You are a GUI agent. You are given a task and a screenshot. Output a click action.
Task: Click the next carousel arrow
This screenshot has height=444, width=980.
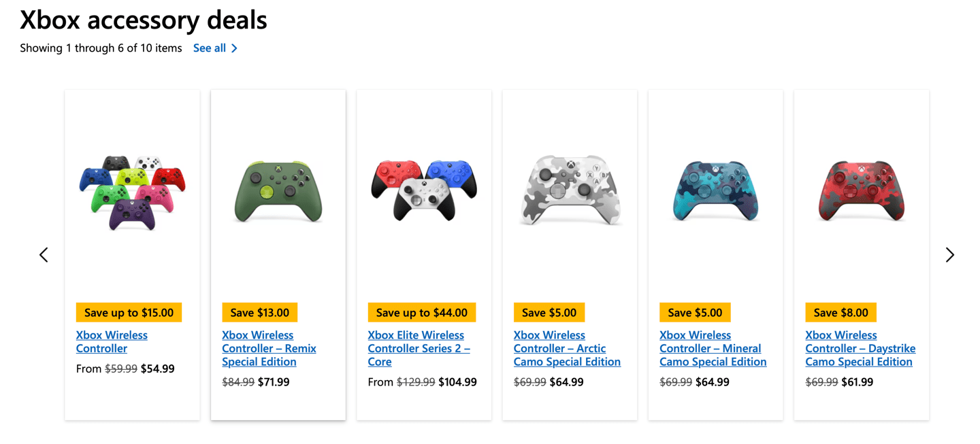[x=949, y=255]
